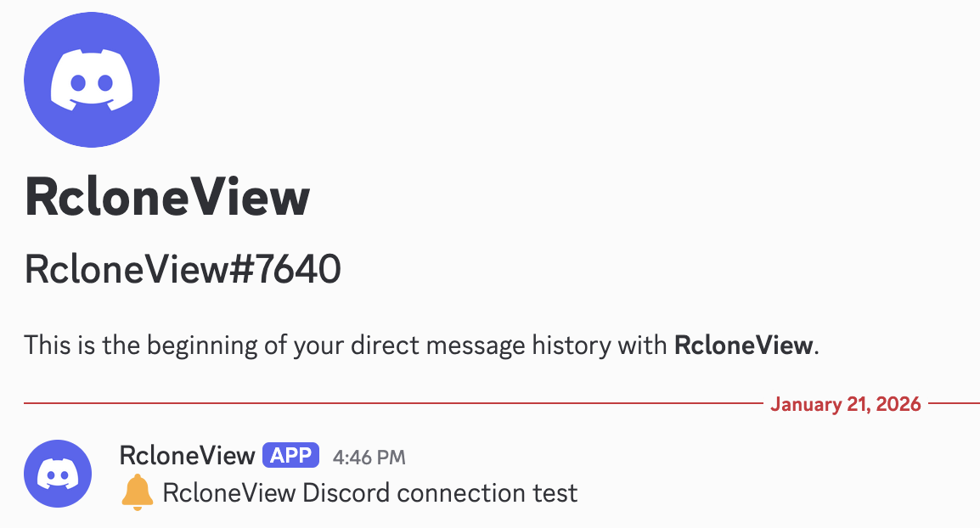Click the year 2026 in the date divider
This screenshot has width=980, height=528.
(898, 404)
